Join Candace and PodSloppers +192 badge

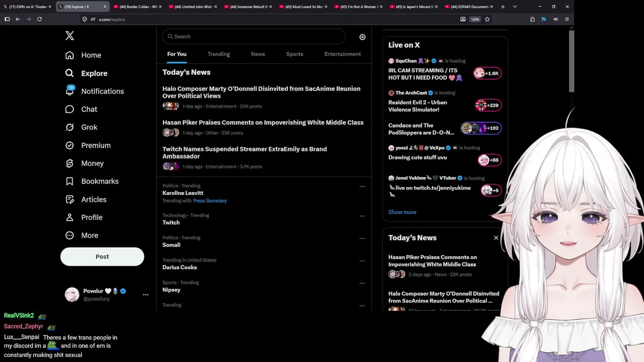coord(481,128)
